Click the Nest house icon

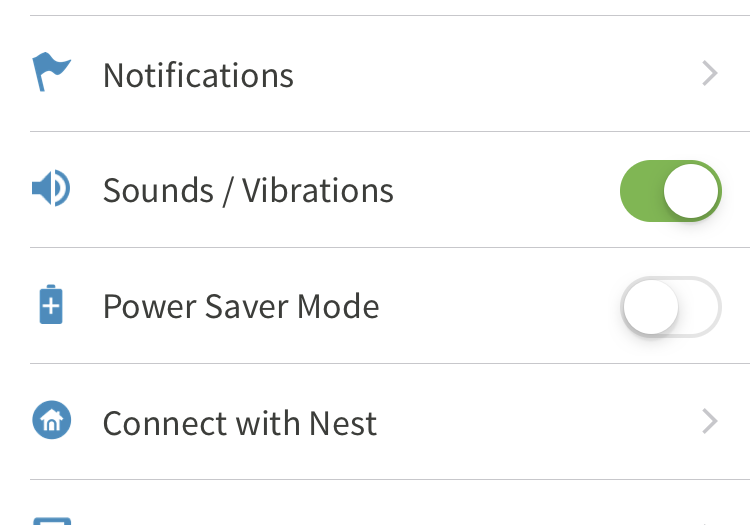pos(51,421)
